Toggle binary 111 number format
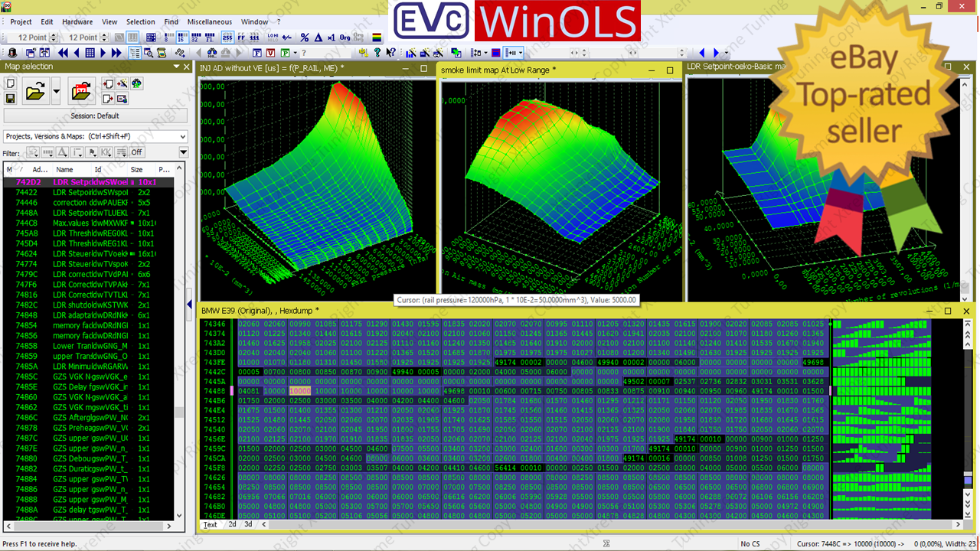The width and height of the screenshot is (980, 551). pyautogui.click(x=254, y=37)
